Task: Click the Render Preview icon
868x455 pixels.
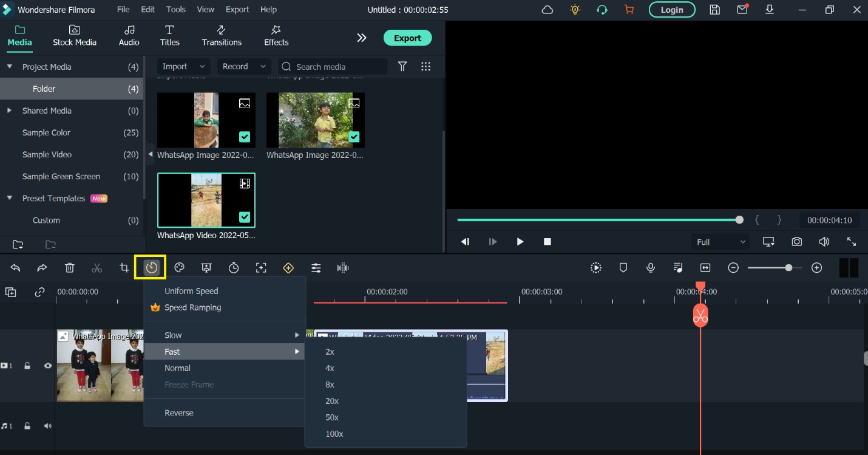Action: (596, 268)
